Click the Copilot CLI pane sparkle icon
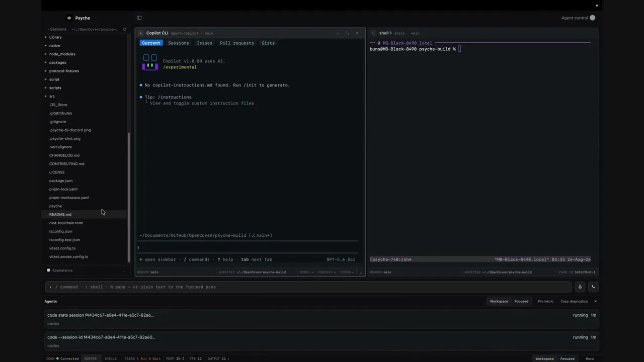 point(141,33)
